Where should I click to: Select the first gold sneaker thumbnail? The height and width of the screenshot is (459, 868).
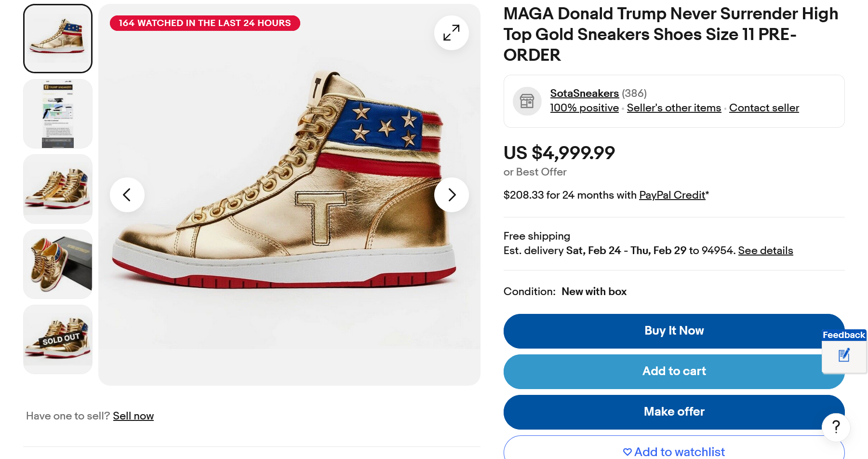point(58,39)
